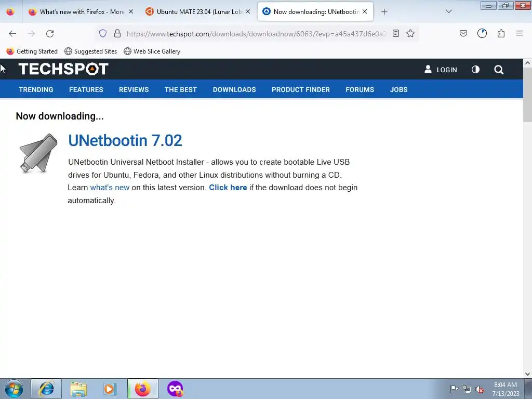The height and width of the screenshot is (399, 532).
Task: Open the Firefox hamburger application menu
Action: click(x=520, y=33)
